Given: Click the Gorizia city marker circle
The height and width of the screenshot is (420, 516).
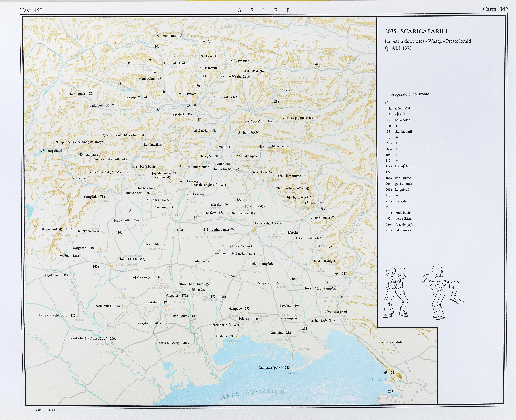Looking at the screenshot, I should point(350,273).
